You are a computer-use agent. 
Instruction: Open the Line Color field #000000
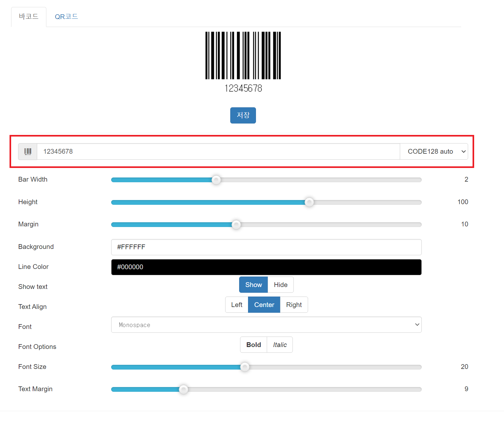(266, 267)
